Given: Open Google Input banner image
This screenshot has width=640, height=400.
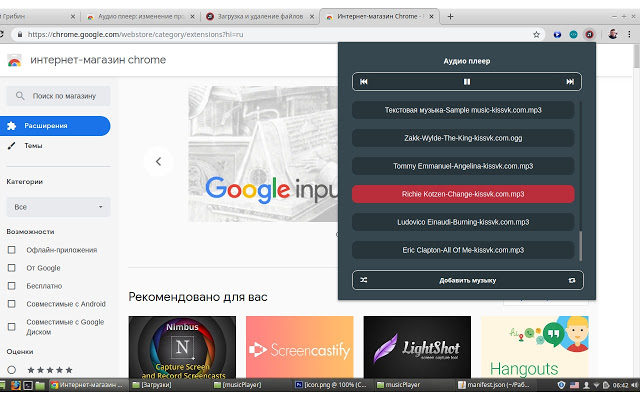Looking at the screenshot, I should [x=263, y=154].
